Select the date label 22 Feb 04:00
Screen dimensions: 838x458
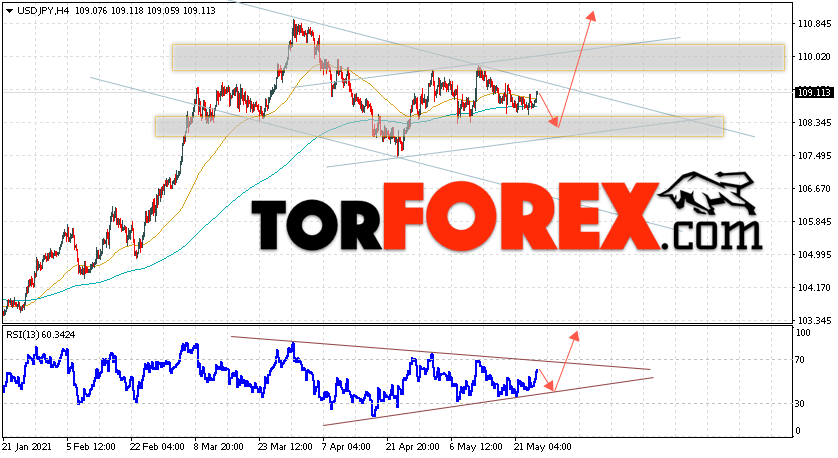tap(158, 446)
